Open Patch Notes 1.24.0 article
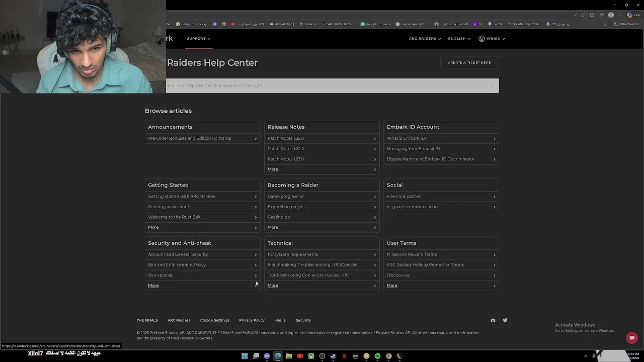This screenshot has height=362, width=644. (322, 149)
